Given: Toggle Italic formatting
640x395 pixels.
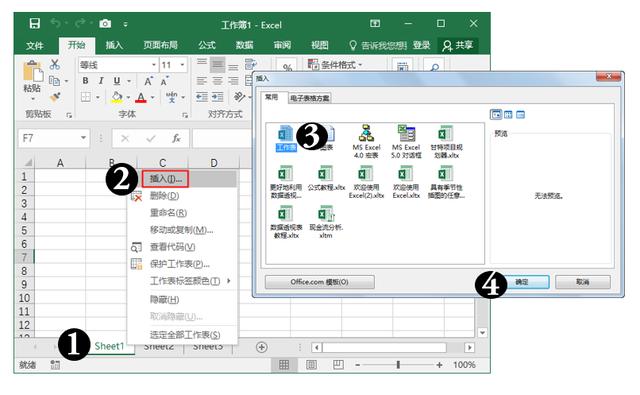Looking at the screenshot, I should 101,81.
